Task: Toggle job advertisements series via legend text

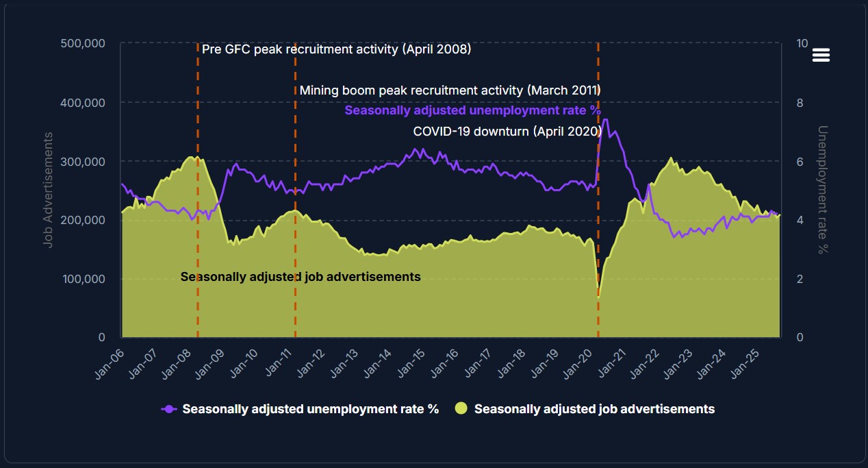Action: pyautogui.click(x=594, y=409)
